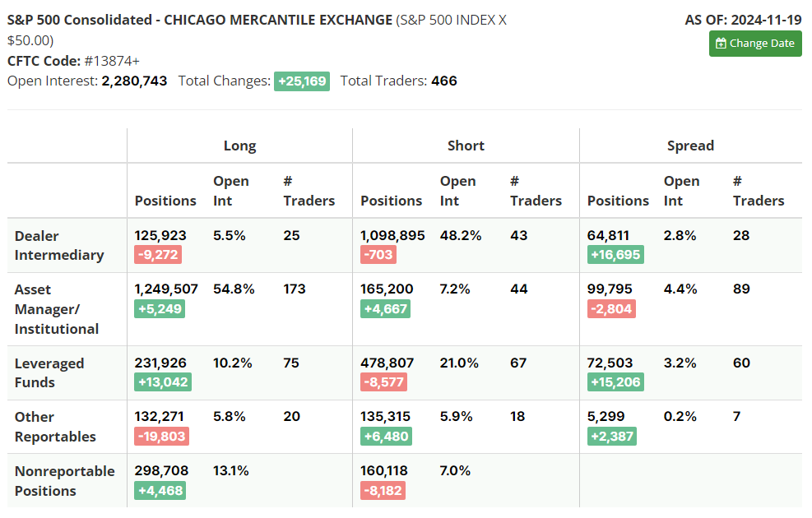Click the +4,667 change badge

[x=385, y=309]
